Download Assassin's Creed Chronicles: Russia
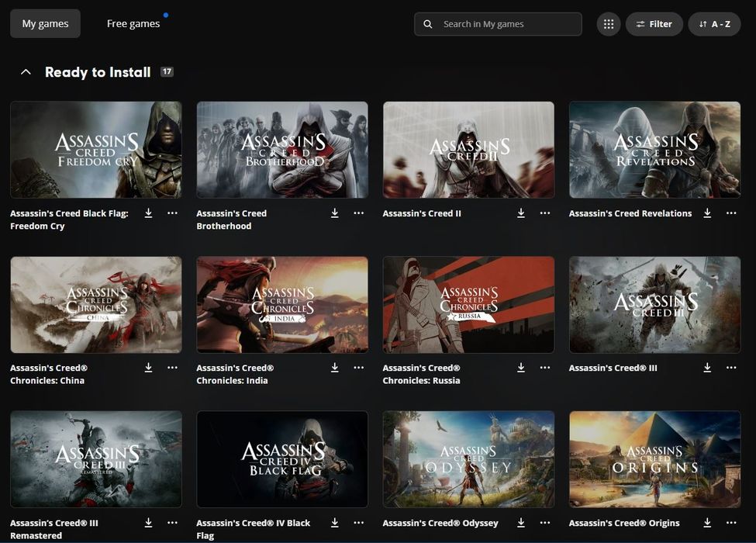The image size is (756, 543). pos(521,368)
